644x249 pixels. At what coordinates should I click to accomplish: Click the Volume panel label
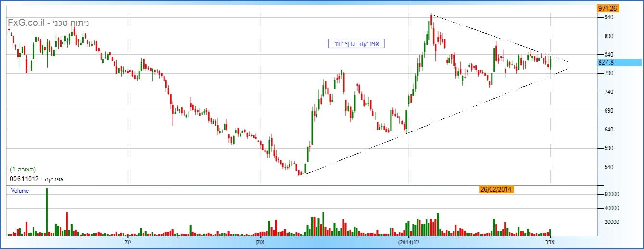coord(20,191)
